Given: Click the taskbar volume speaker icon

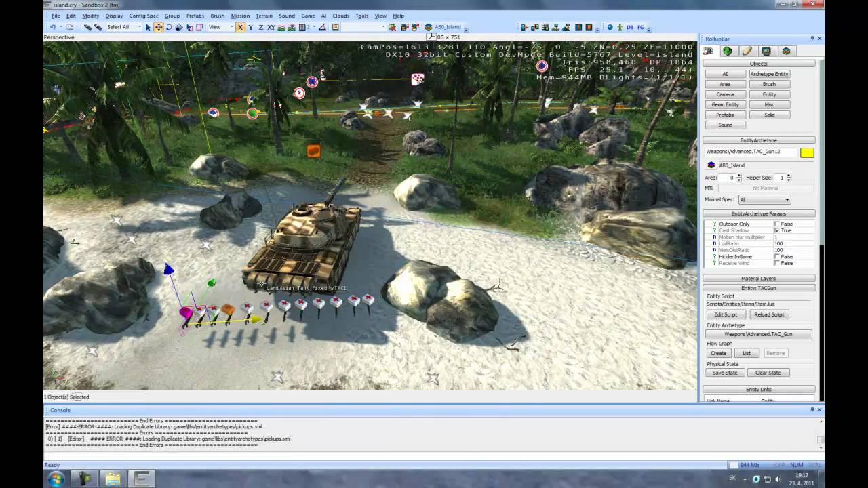Looking at the screenshot, I should pyautogui.click(x=778, y=479).
